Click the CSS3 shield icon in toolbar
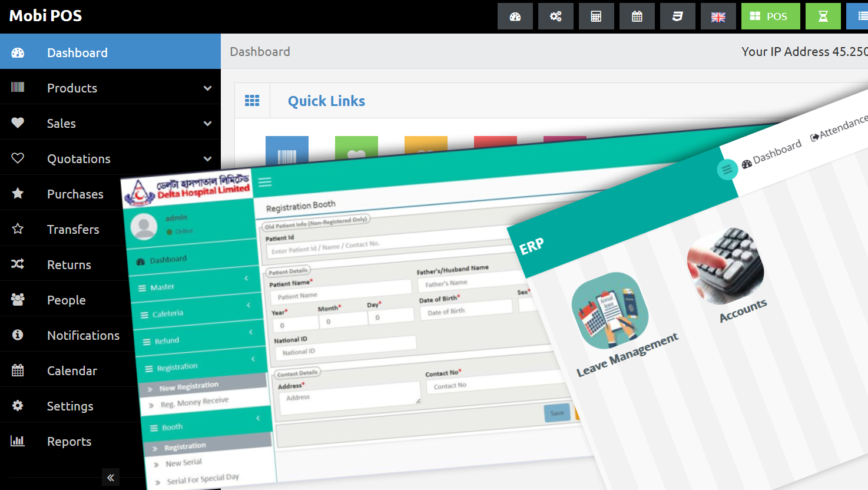 [x=677, y=16]
